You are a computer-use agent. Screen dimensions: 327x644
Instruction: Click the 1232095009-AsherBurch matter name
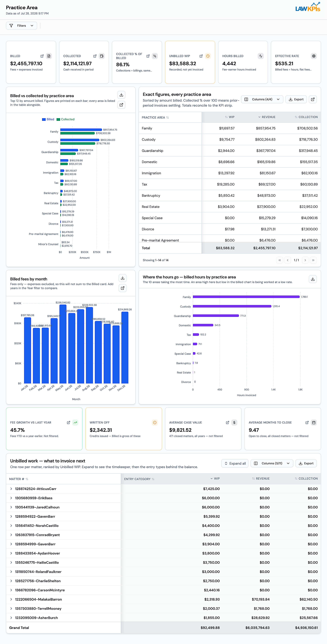tap(36, 618)
